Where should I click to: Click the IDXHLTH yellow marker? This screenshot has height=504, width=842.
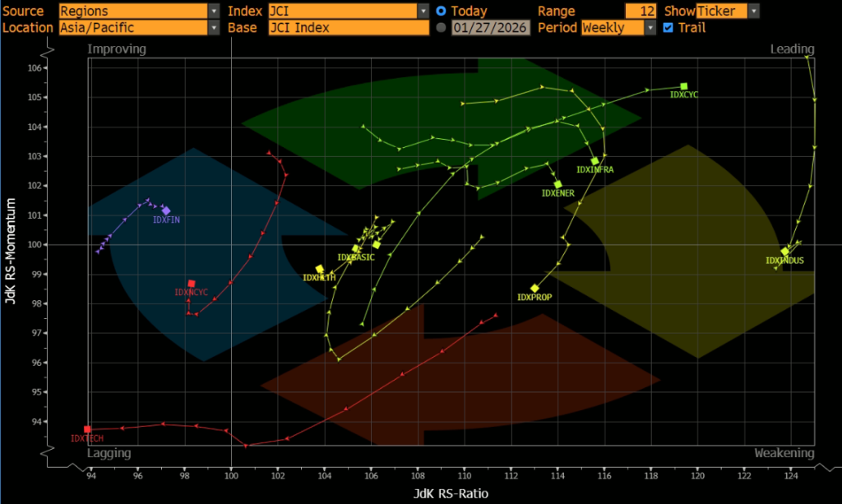[320, 269]
